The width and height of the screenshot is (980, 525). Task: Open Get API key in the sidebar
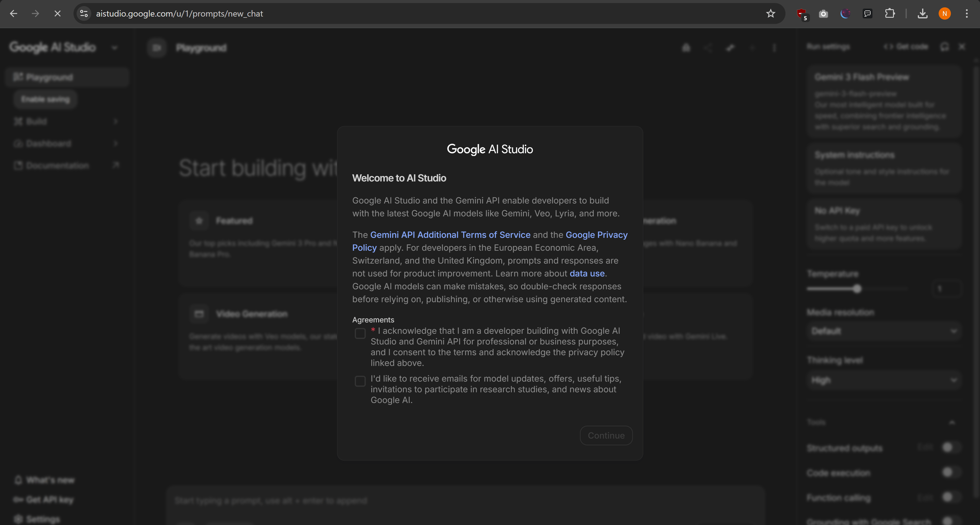[44, 500]
